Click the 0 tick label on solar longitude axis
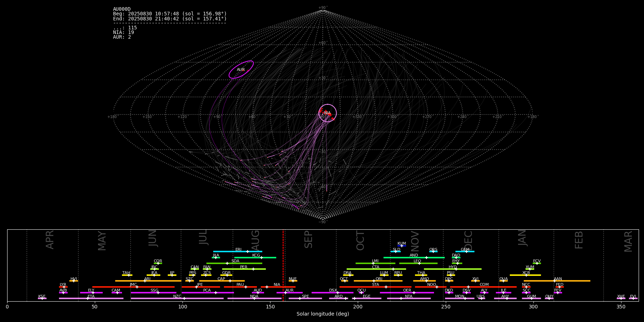 7,307
